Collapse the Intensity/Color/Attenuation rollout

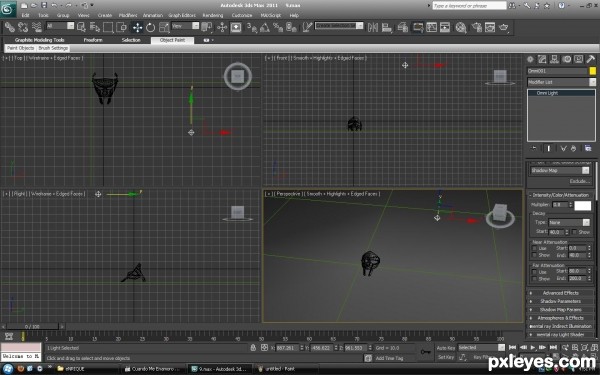pyautogui.click(x=560, y=195)
